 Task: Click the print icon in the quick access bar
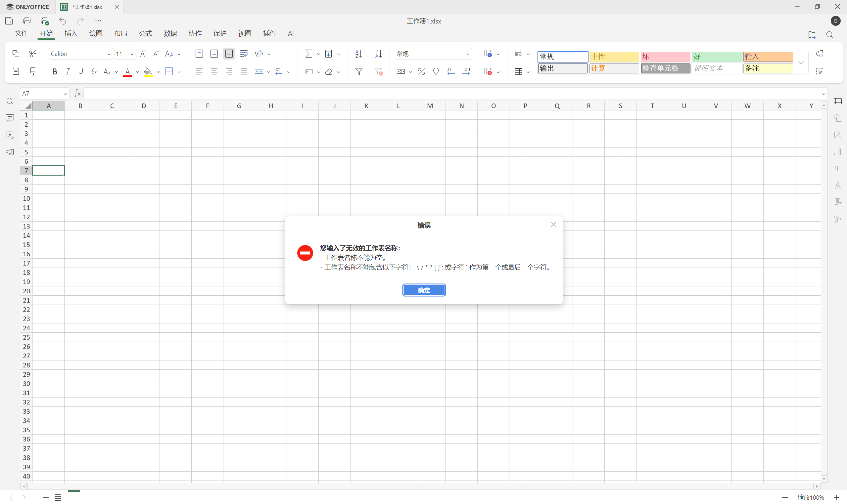click(27, 21)
